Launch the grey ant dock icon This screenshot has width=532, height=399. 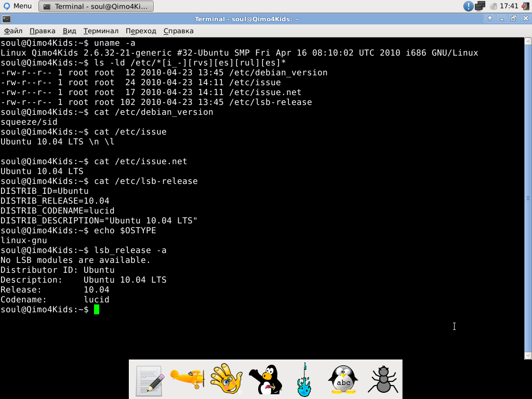click(x=383, y=379)
